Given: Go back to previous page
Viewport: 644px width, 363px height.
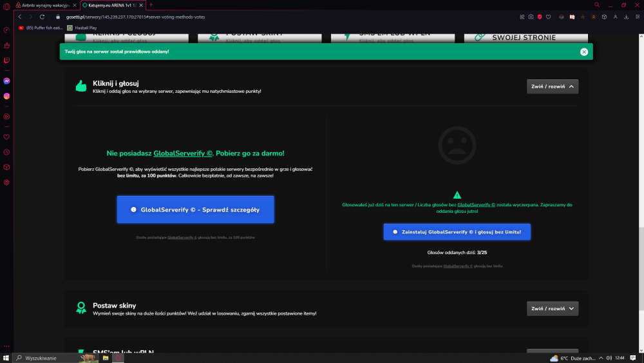Looking at the screenshot, I should click(20, 17).
